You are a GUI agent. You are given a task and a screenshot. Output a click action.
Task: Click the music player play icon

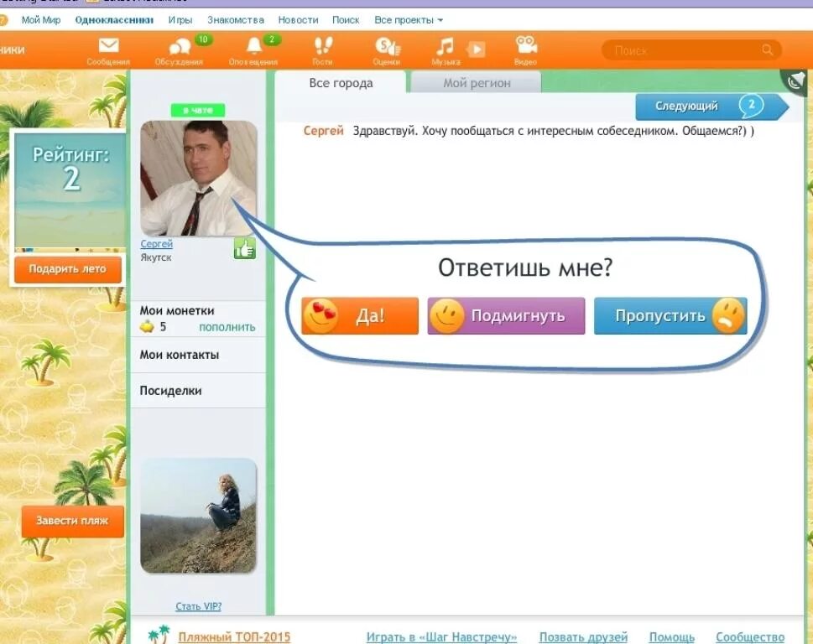point(476,49)
